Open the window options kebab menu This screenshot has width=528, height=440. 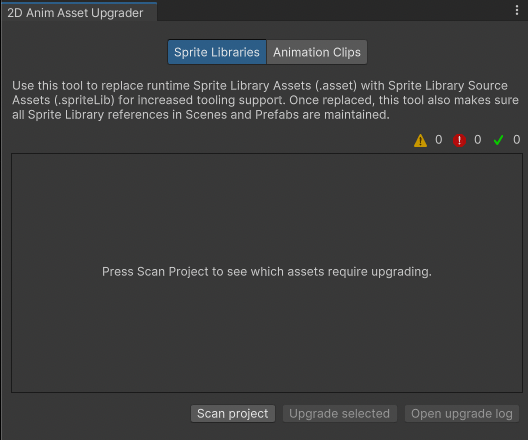click(517, 10)
